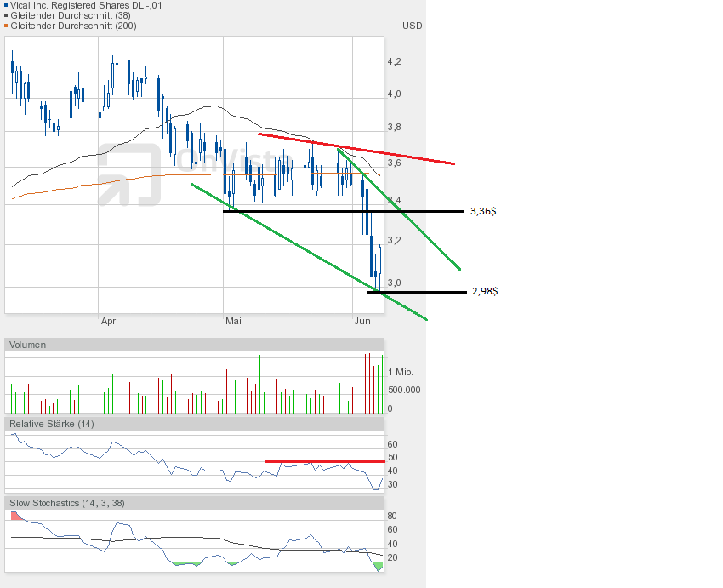Click the USD currency label above price axis
This screenshot has width=723, height=588.
pos(412,26)
